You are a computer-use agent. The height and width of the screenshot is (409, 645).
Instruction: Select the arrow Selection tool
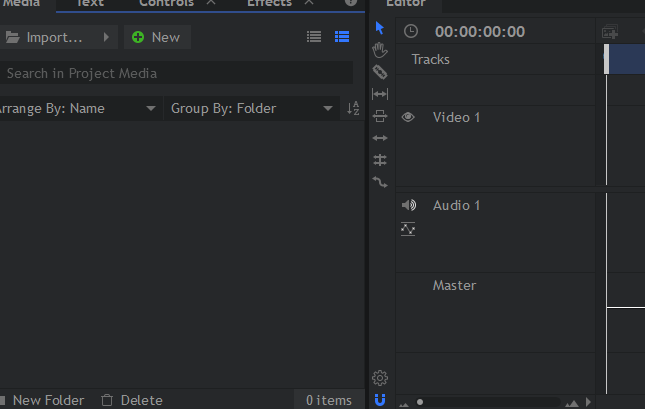[x=380, y=28]
